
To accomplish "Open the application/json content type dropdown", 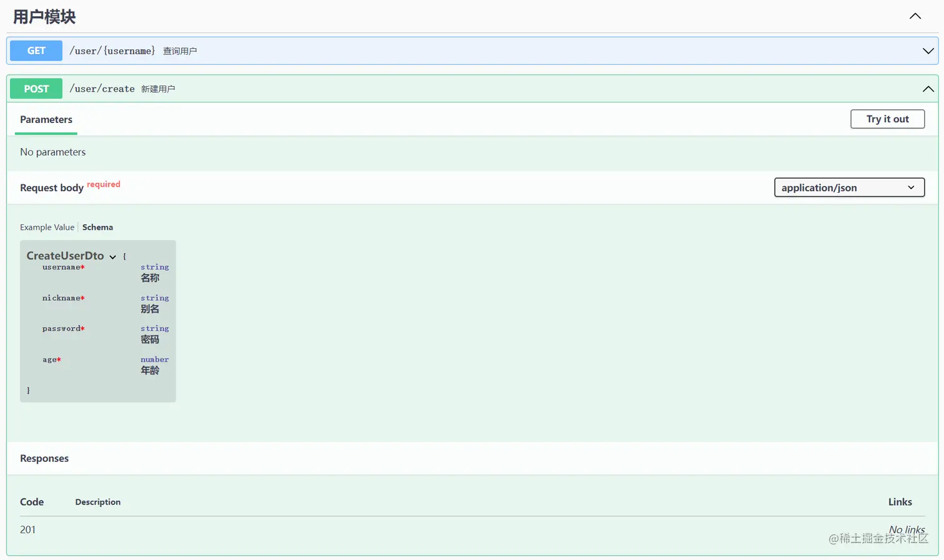I will point(849,187).
